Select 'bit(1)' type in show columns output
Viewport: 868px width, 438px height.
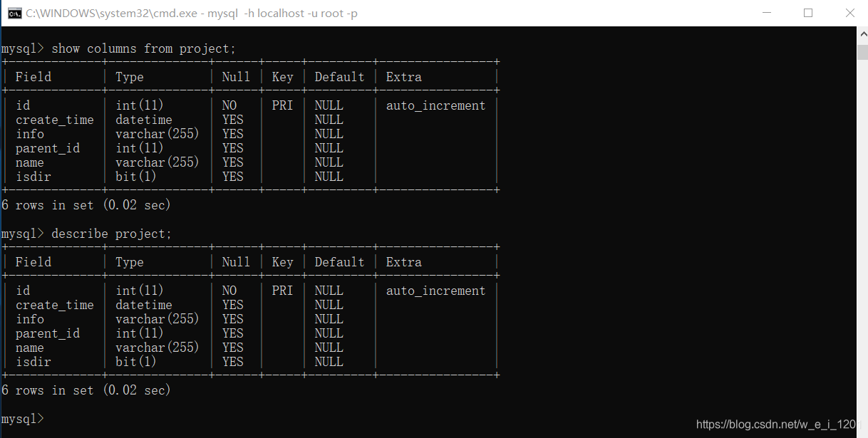[x=136, y=177]
